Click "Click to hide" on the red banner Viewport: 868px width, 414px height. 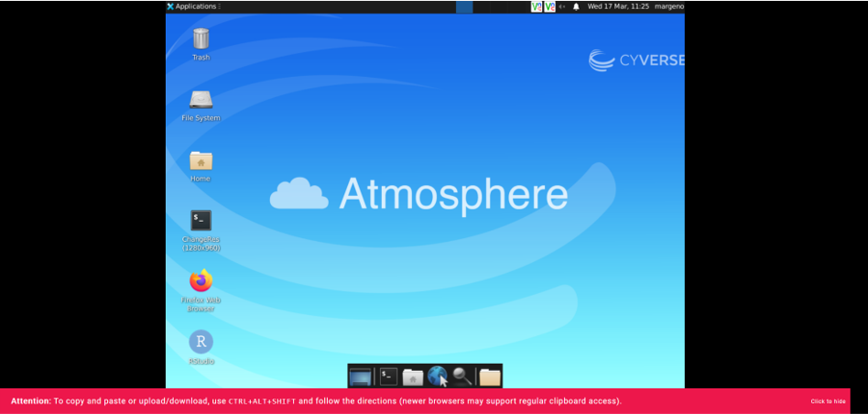point(828,401)
